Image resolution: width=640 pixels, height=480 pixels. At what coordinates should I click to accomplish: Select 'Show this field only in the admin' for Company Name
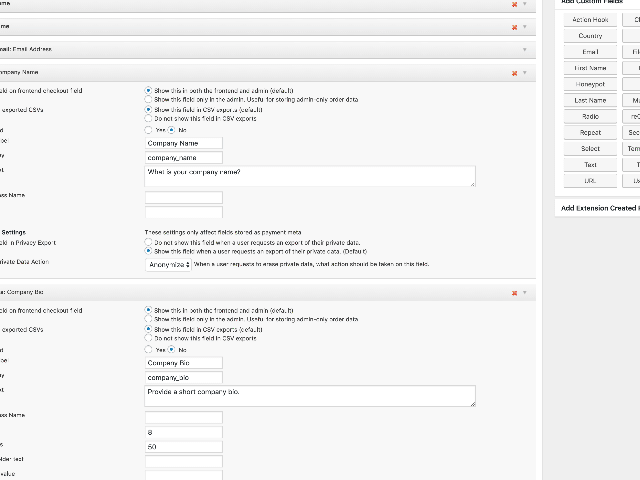coord(149,100)
